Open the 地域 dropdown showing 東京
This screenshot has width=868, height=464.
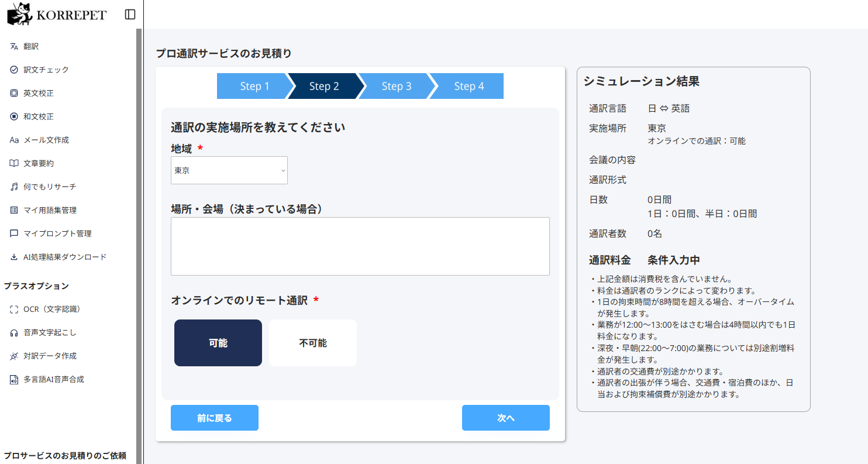229,170
